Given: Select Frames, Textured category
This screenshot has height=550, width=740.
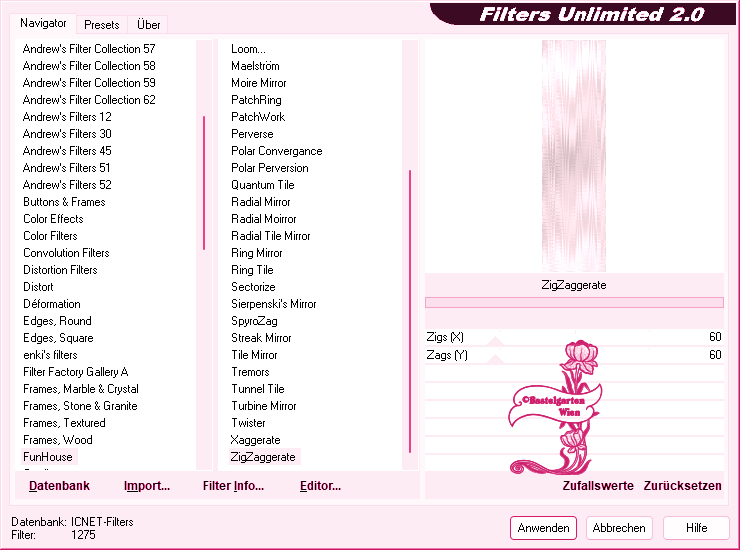Looking at the screenshot, I should [64, 423].
